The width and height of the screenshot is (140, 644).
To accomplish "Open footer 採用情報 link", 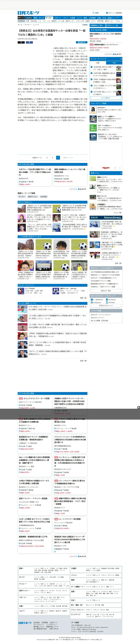I will pos(45,623).
